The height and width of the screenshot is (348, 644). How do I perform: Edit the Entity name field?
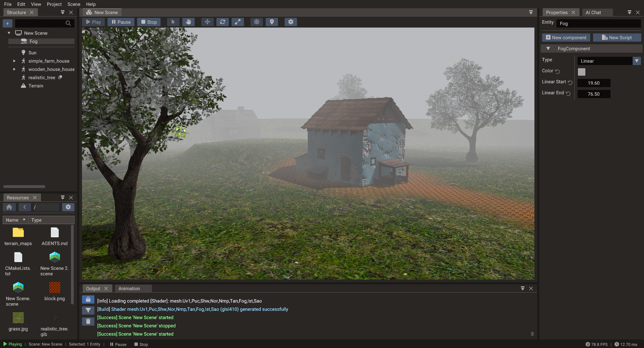tap(599, 23)
